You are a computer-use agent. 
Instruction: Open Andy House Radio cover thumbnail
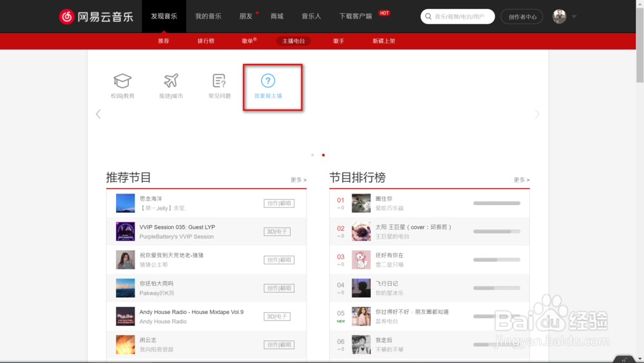coord(126,317)
